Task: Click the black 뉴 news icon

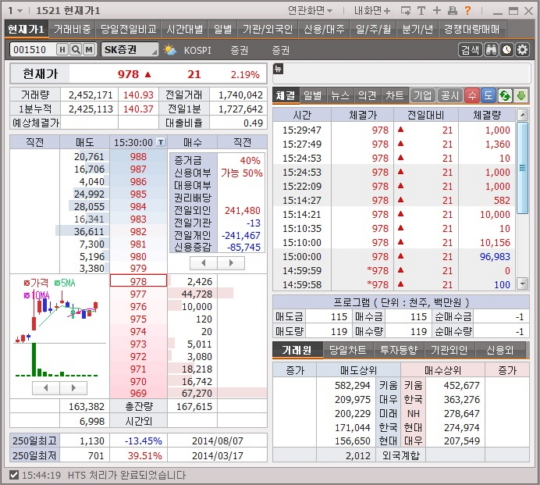Action: click(278, 69)
